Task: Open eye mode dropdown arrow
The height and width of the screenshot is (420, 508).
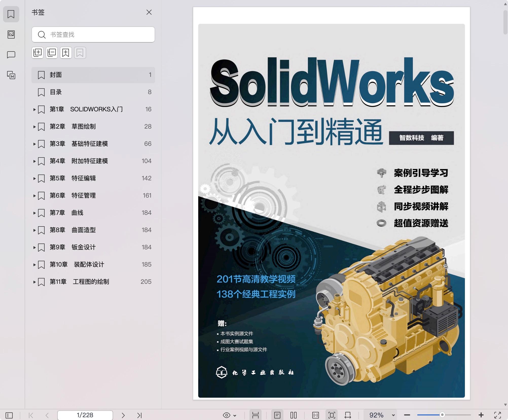Action: [x=235, y=415]
